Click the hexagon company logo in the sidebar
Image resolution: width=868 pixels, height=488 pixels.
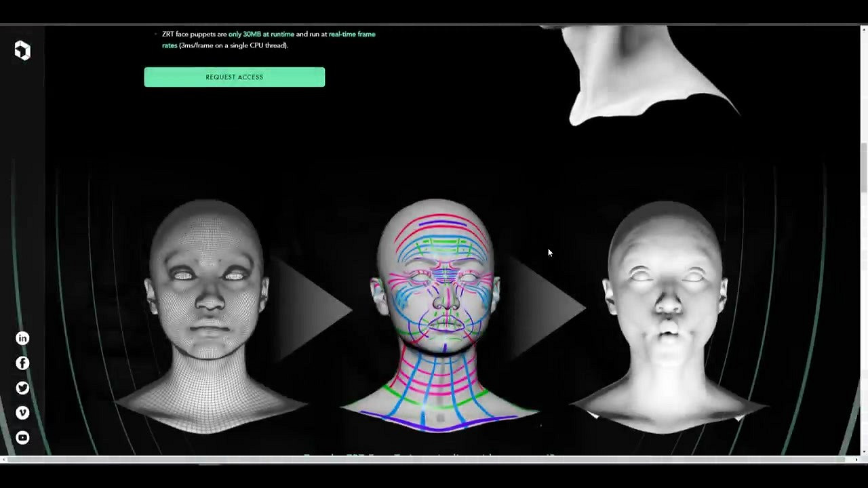[22, 51]
